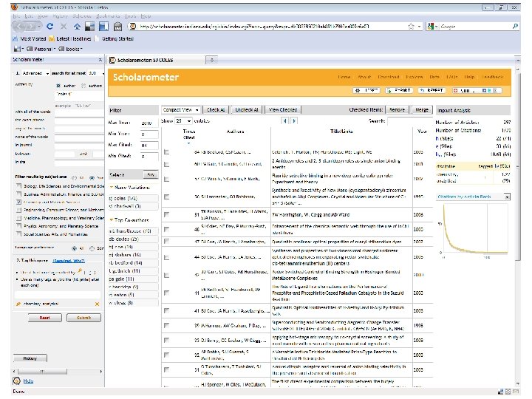This screenshot has width=532, height=399.
Task: Check the Business, Administration subject checkbox
Action: tap(19, 194)
